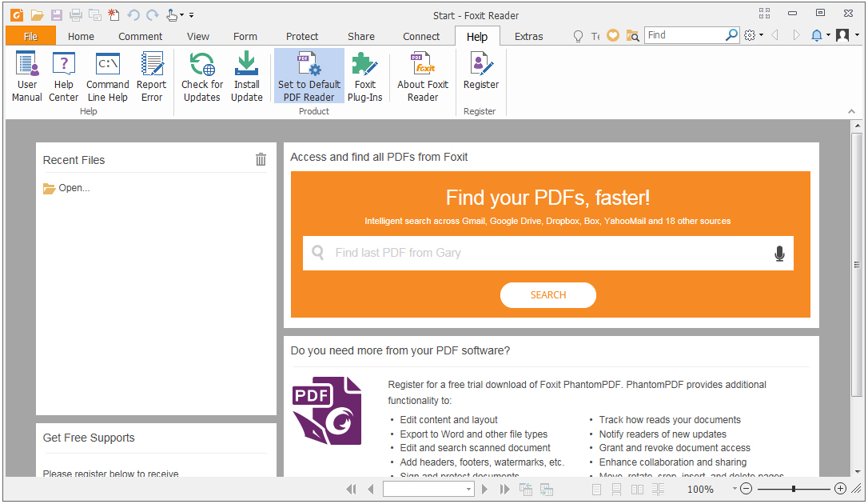868x504 pixels.
Task: Switch to the Form tab
Action: click(x=245, y=37)
